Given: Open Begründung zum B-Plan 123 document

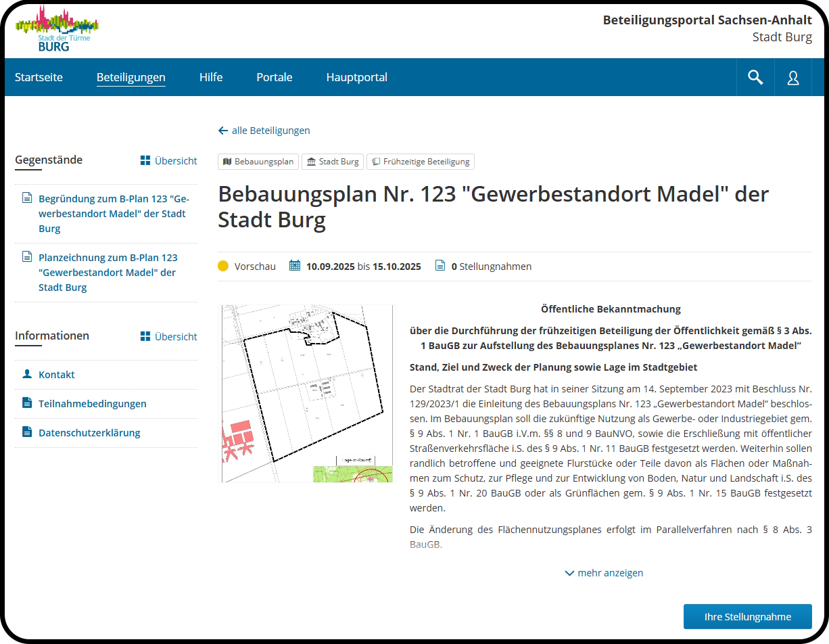Looking at the screenshot, I should coord(113,214).
